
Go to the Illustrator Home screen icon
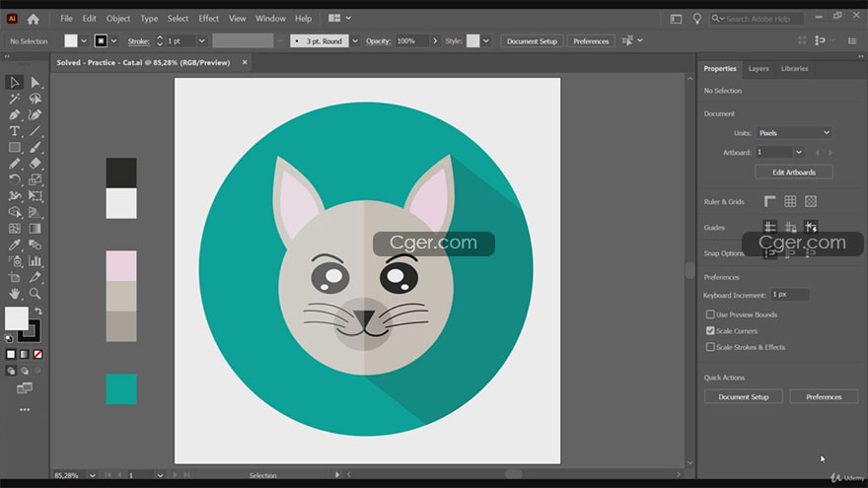coord(34,19)
